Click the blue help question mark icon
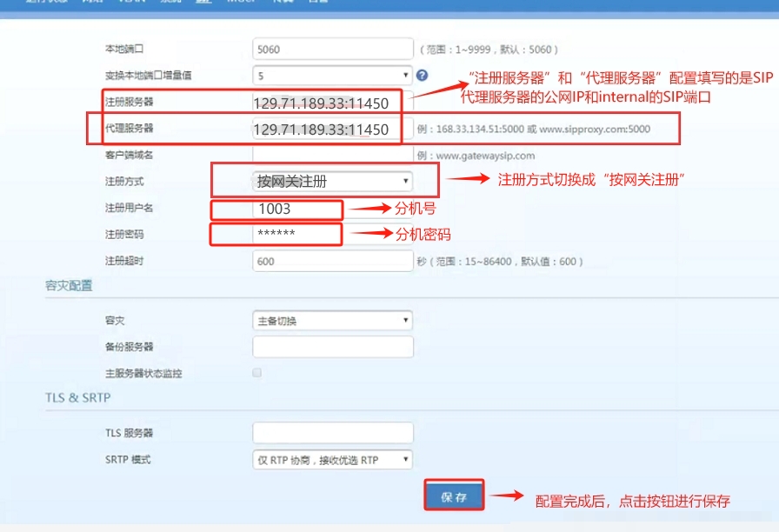Image resolution: width=779 pixels, height=532 pixels. (423, 76)
